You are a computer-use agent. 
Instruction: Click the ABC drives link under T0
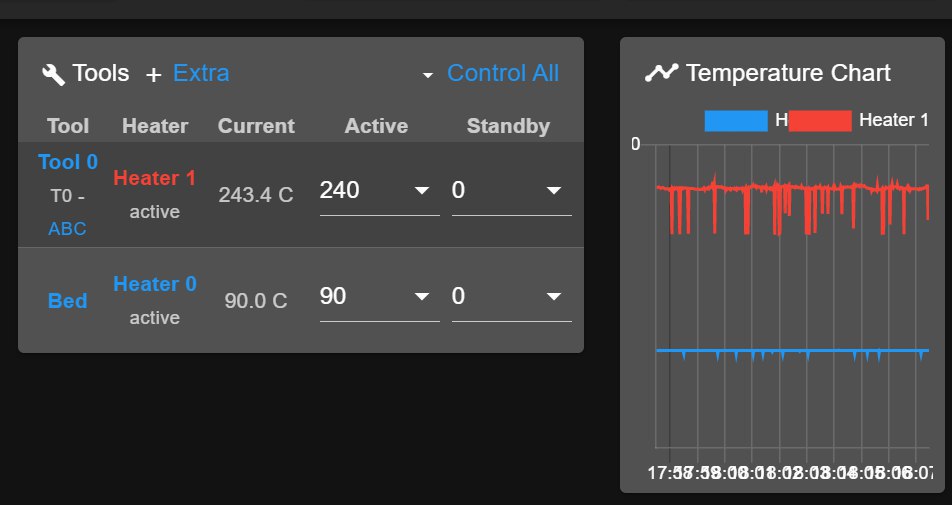coord(67,229)
